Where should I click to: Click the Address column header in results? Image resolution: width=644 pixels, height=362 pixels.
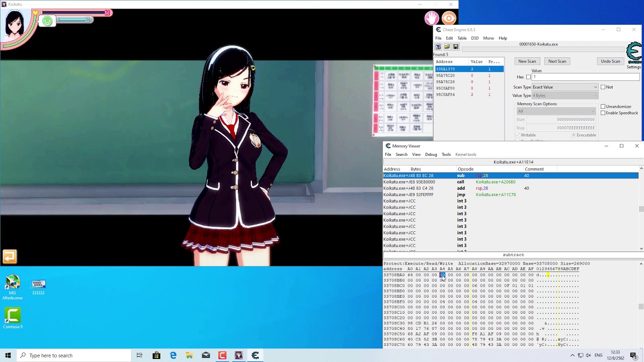451,62
